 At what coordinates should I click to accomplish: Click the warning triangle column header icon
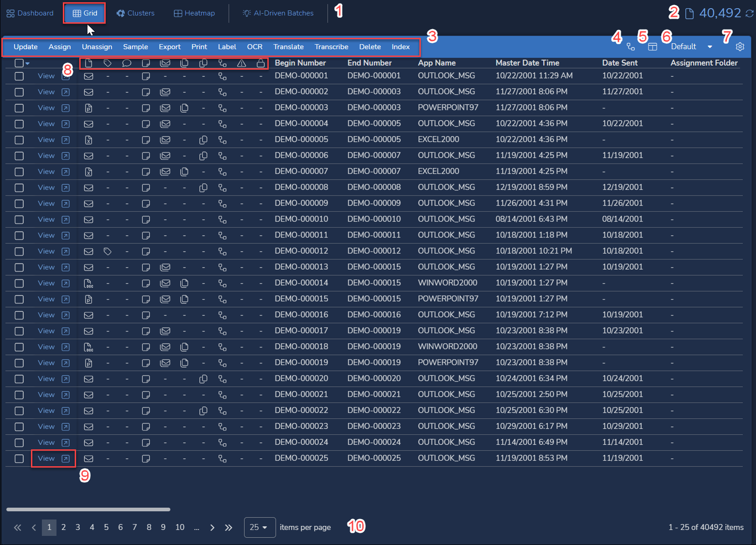pos(242,63)
